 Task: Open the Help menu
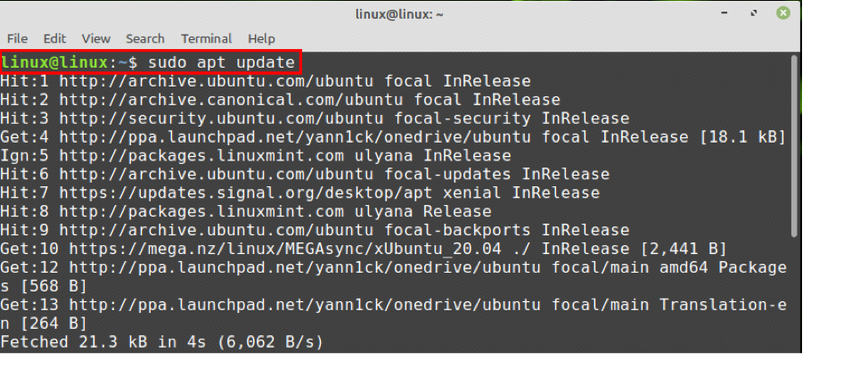(x=261, y=38)
